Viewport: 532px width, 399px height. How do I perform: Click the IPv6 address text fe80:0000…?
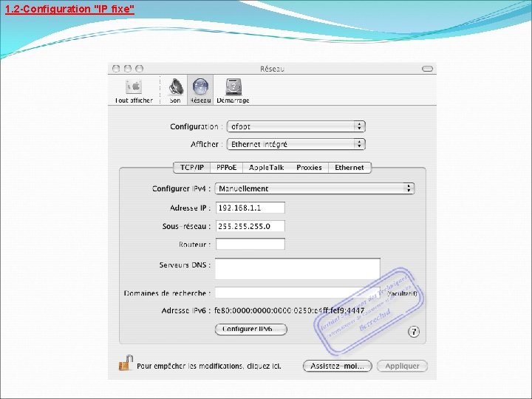click(x=290, y=310)
